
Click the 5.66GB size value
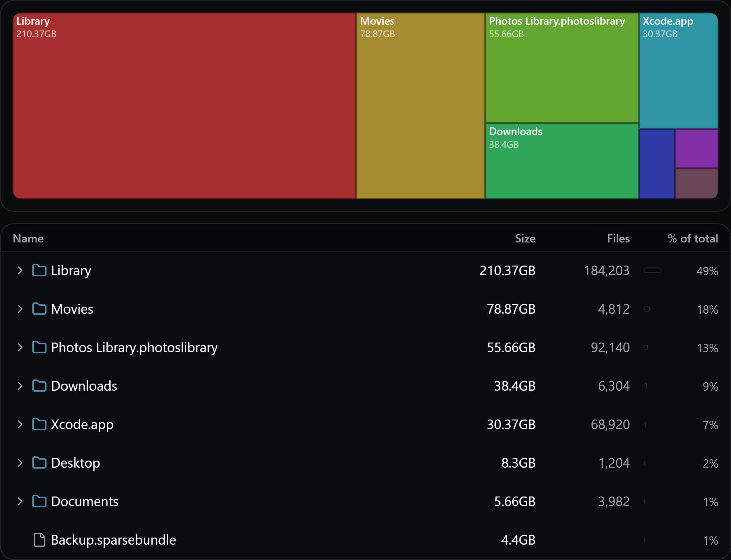click(x=515, y=501)
